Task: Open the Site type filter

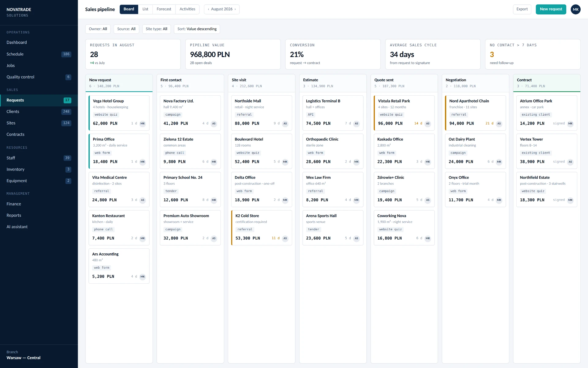Action: (156, 29)
